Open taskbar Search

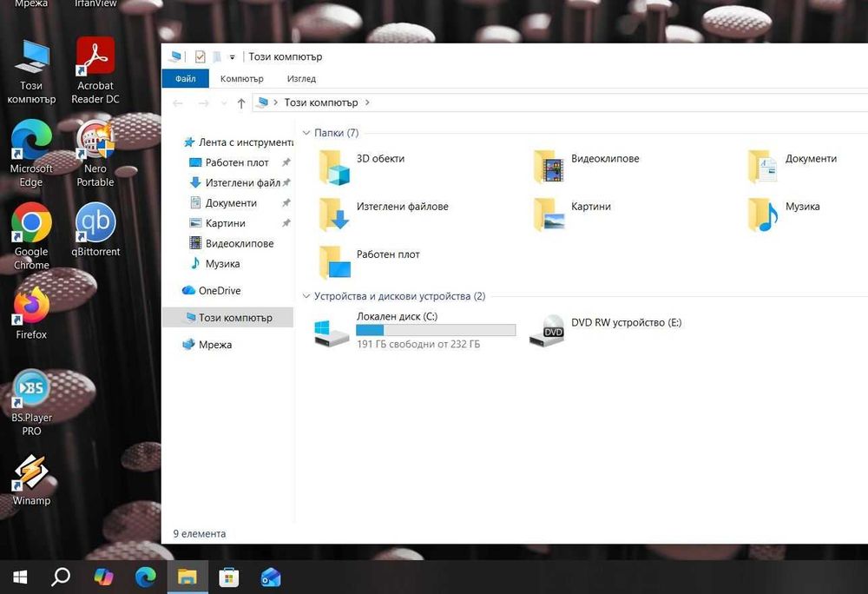coord(61,577)
